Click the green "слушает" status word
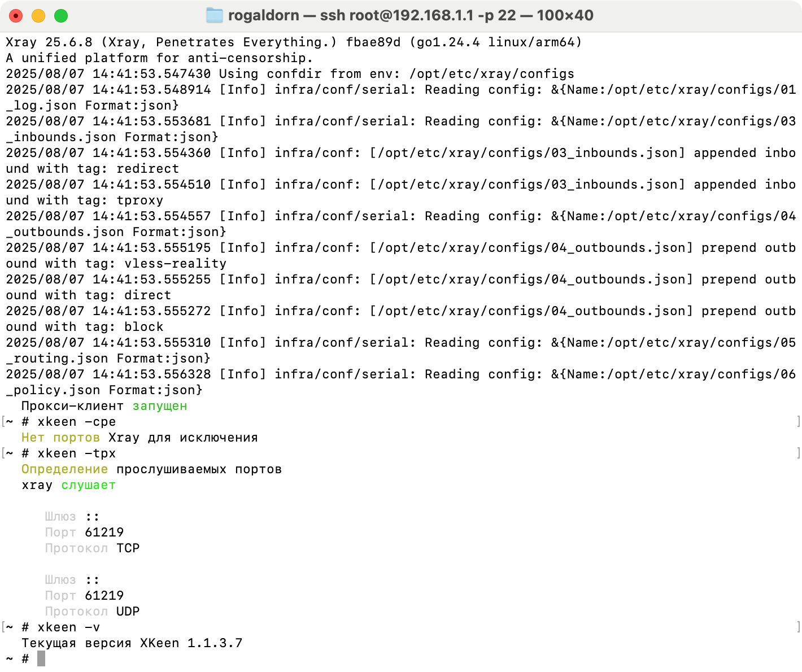Screen dimensions: 802x672 [x=88, y=485]
